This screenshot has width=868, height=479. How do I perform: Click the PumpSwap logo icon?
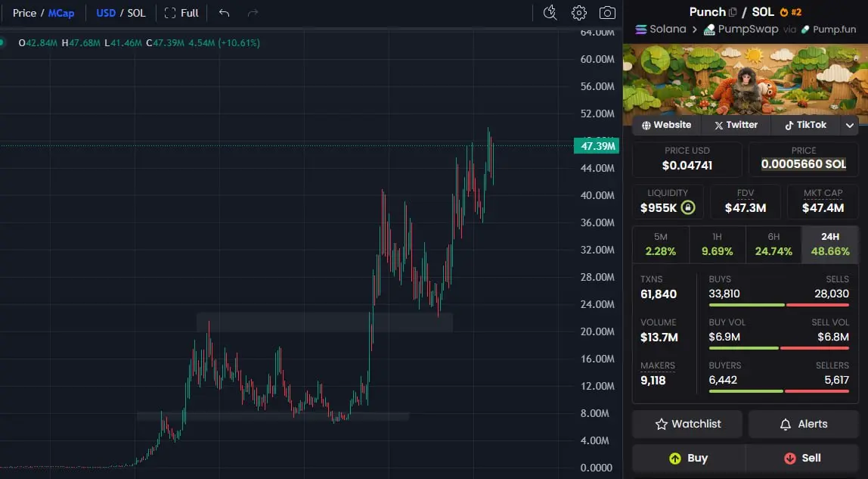[709, 30]
